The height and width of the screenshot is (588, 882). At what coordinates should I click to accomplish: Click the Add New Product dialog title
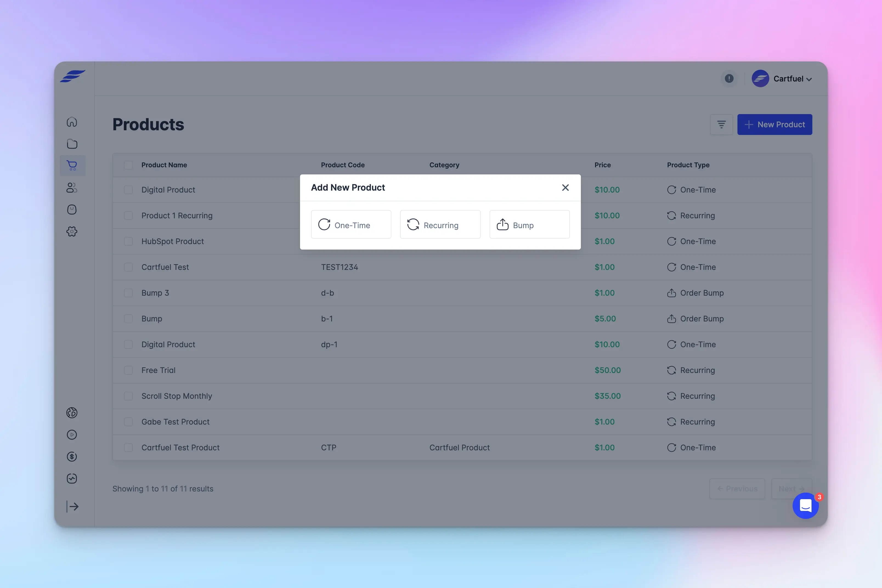348,188
